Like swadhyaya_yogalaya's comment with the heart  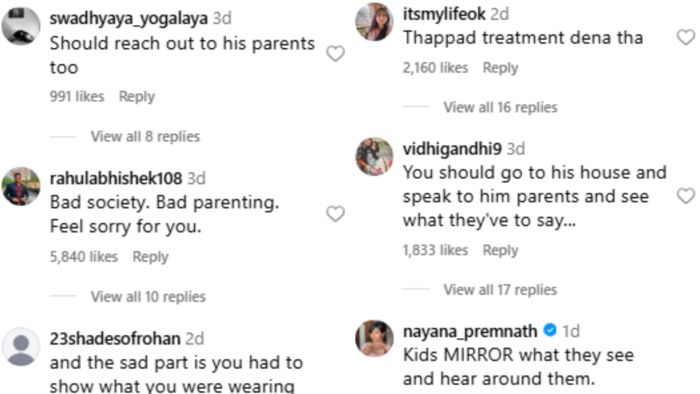[x=335, y=54]
